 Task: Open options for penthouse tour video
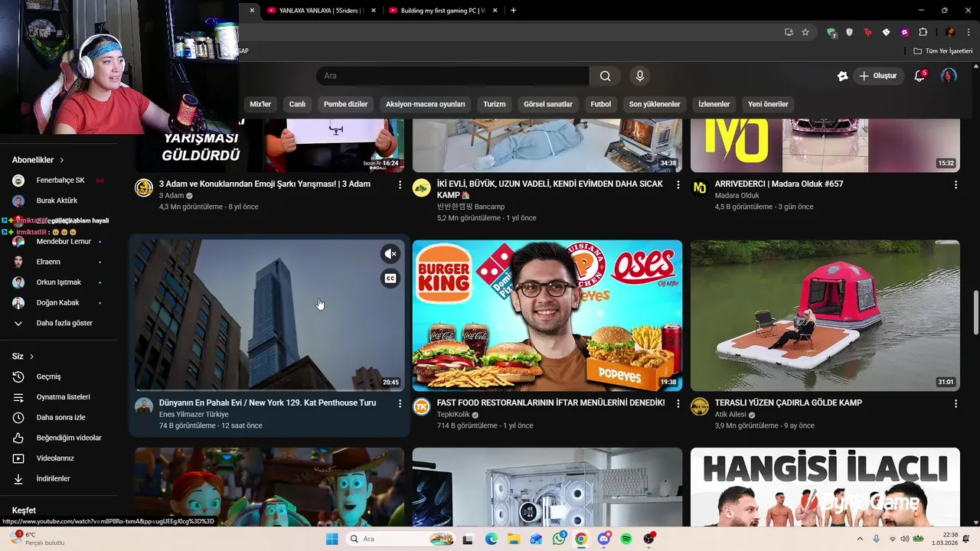coord(400,403)
